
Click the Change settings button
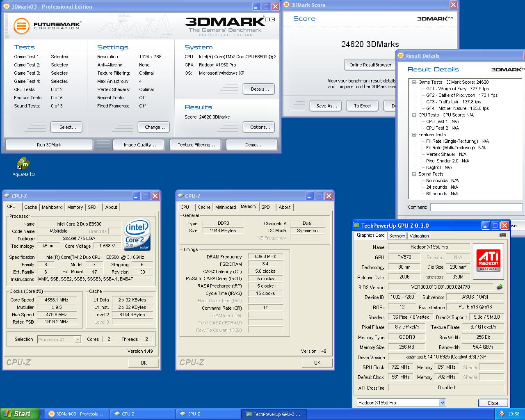(x=154, y=127)
